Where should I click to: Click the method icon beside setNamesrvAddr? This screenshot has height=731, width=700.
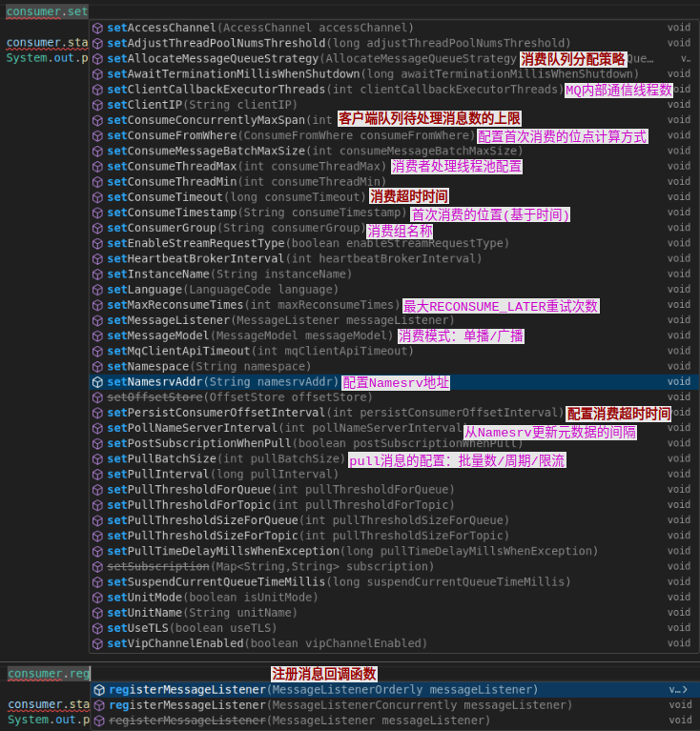point(98,382)
